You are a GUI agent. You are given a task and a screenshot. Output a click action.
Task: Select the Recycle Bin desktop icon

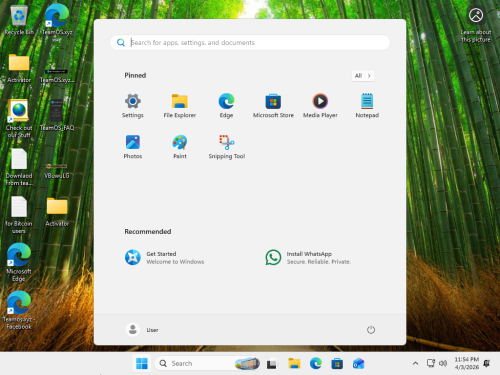[19, 20]
